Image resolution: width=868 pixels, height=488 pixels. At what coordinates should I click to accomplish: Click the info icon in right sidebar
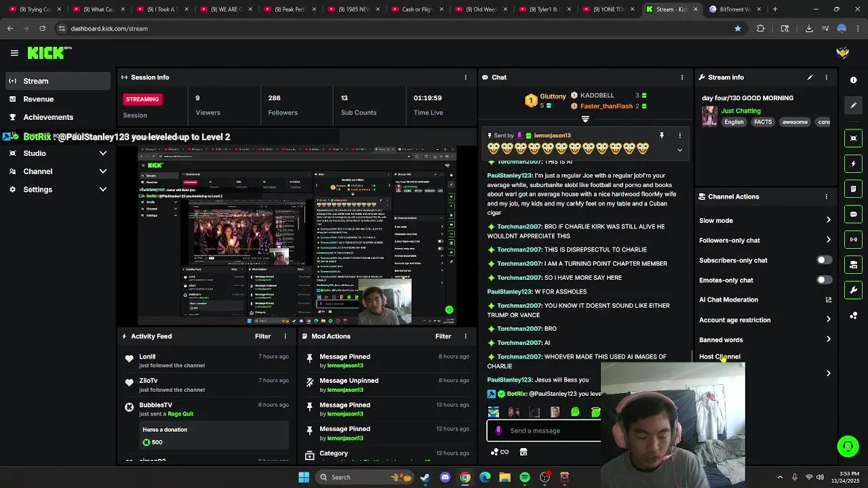(854, 80)
